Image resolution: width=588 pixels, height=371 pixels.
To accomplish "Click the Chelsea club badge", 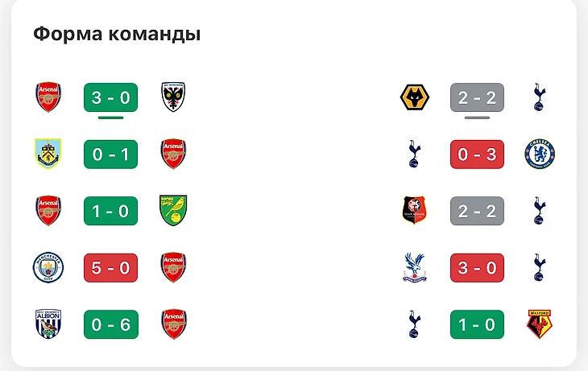I will [x=540, y=154].
